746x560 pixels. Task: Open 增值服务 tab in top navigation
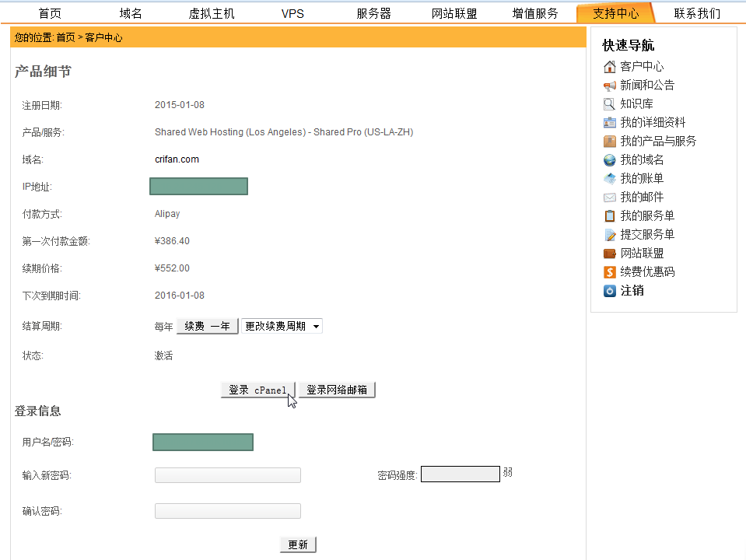[535, 13]
